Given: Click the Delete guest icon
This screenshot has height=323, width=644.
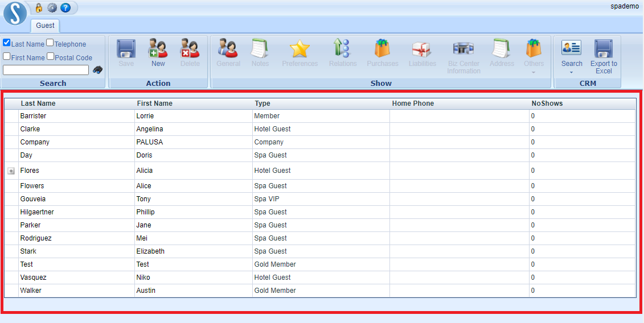Looking at the screenshot, I should (190, 53).
